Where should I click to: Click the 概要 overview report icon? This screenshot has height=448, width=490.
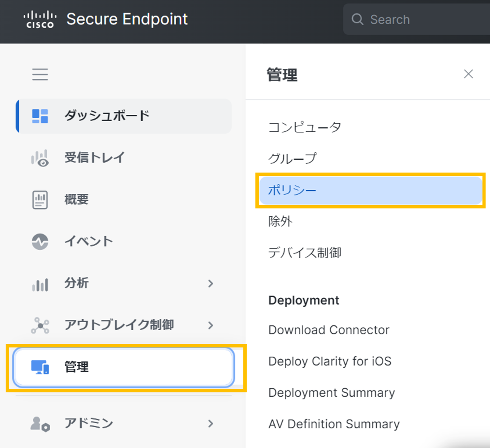coord(40,200)
